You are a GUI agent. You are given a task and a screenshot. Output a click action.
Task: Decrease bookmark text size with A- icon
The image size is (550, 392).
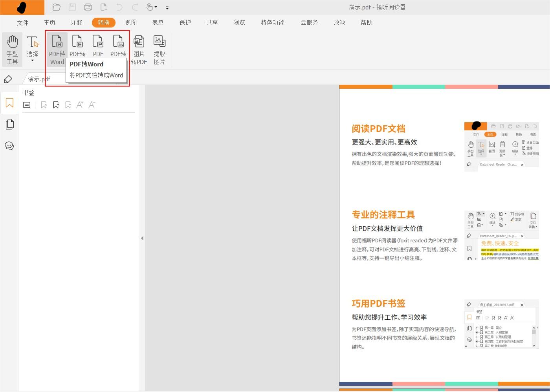92,104
